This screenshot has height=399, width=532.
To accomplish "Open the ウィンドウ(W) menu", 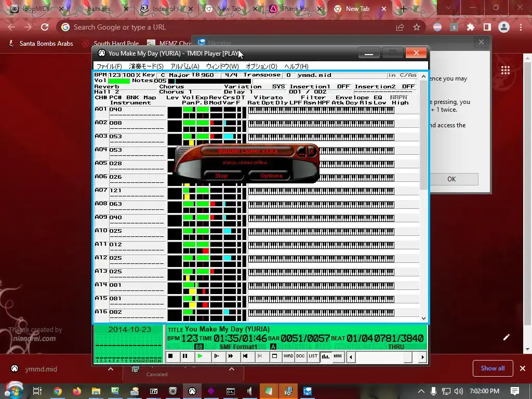I will pos(222,66).
